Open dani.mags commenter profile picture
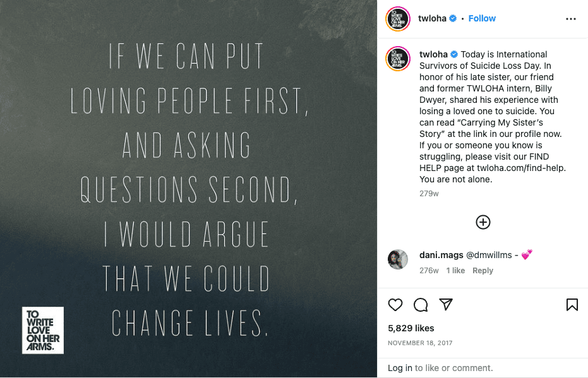The image size is (588, 378). (x=397, y=259)
